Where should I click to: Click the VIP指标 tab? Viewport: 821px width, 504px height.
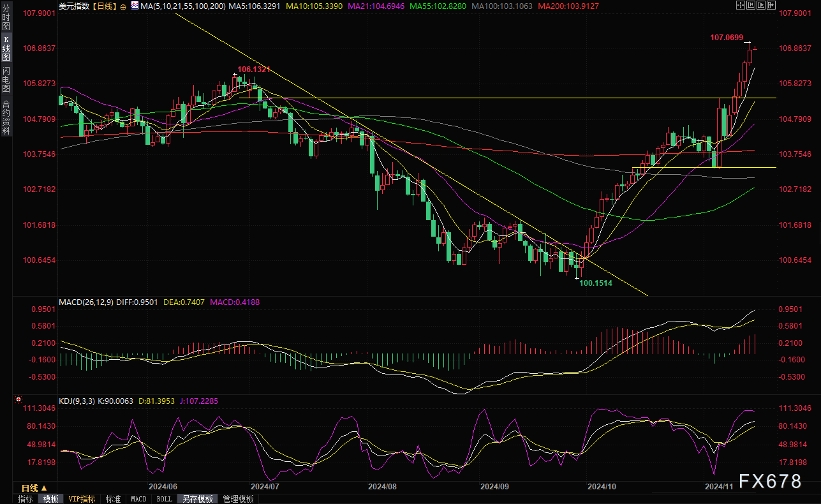click(x=82, y=499)
